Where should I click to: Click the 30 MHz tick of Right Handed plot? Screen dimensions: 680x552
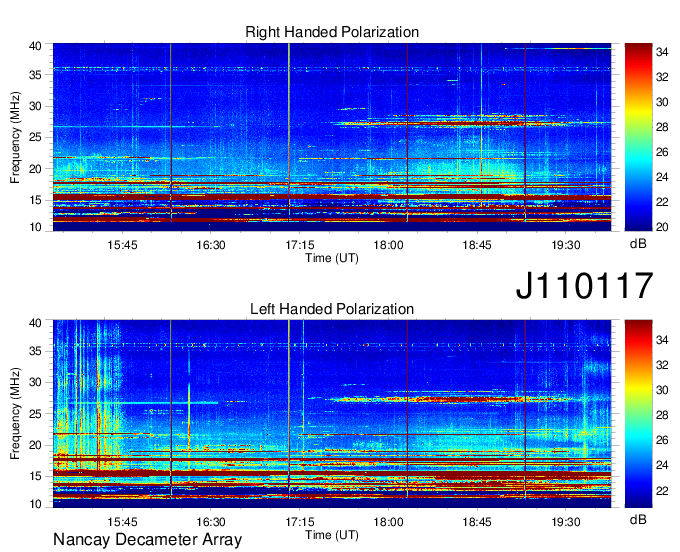coord(36,106)
